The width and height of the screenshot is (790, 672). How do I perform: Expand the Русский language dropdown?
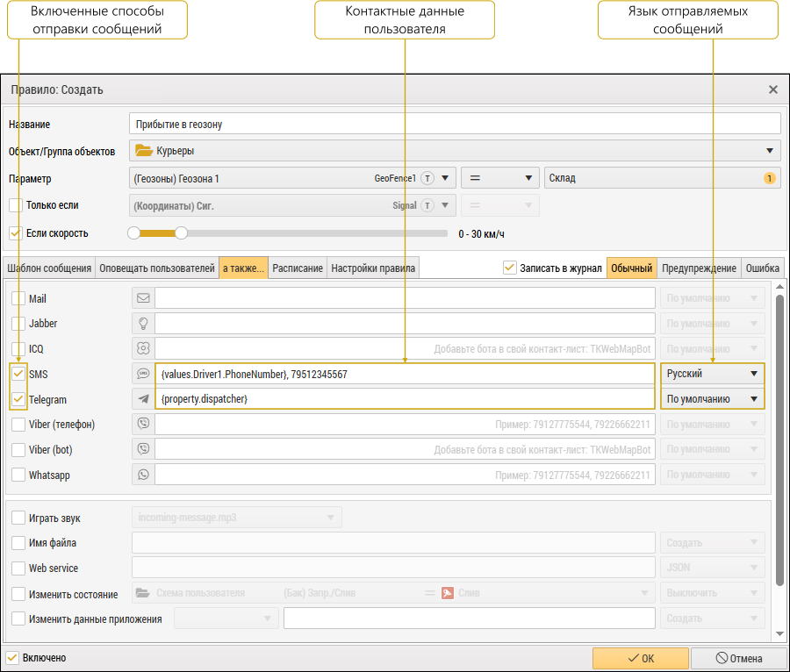[712, 374]
